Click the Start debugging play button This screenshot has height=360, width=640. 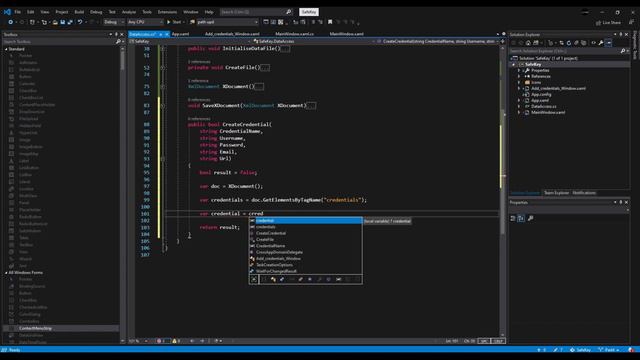[x=169, y=22]
